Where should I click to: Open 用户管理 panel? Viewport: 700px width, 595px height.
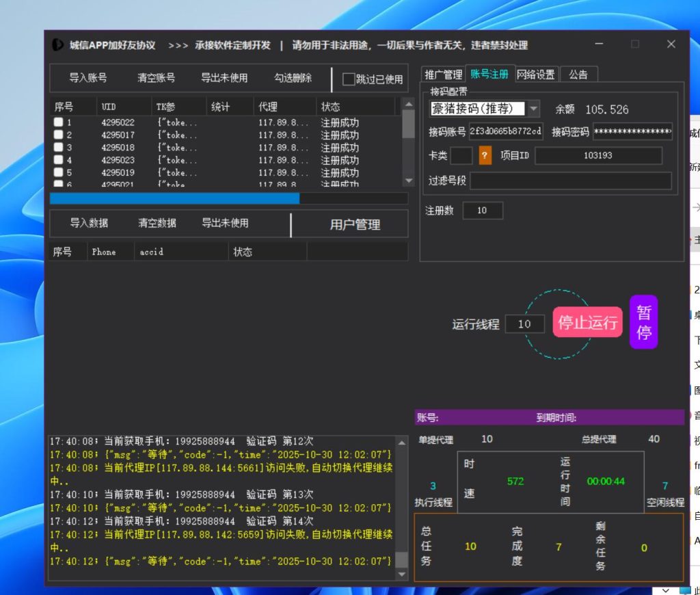355,224
